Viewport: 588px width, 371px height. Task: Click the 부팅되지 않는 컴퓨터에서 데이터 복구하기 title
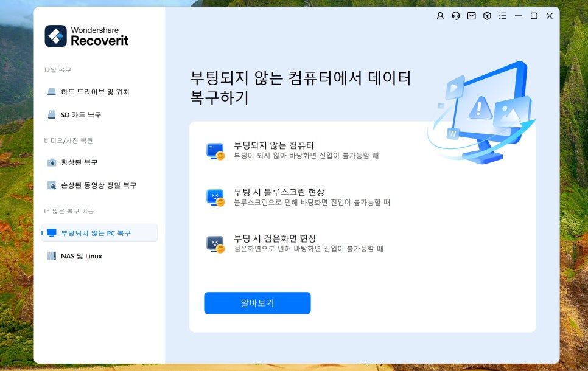300,88
